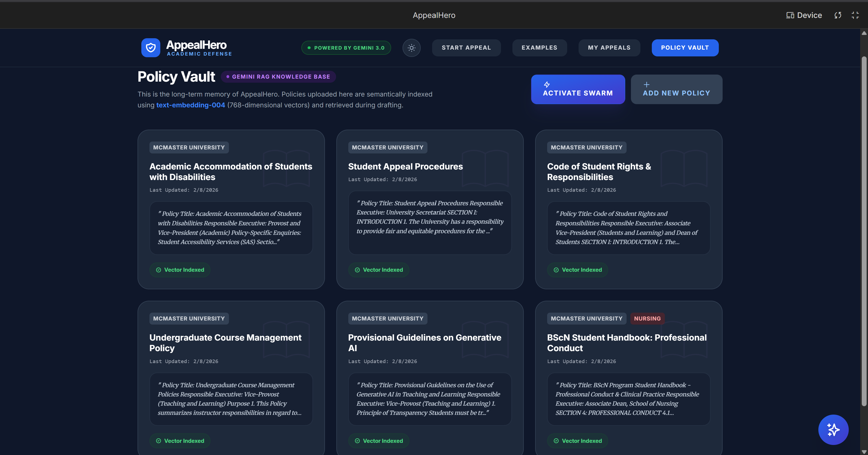This screenshot has height=455, width=868.
Task: Switch to the Examples tab
Action: [x=539, y=47]
